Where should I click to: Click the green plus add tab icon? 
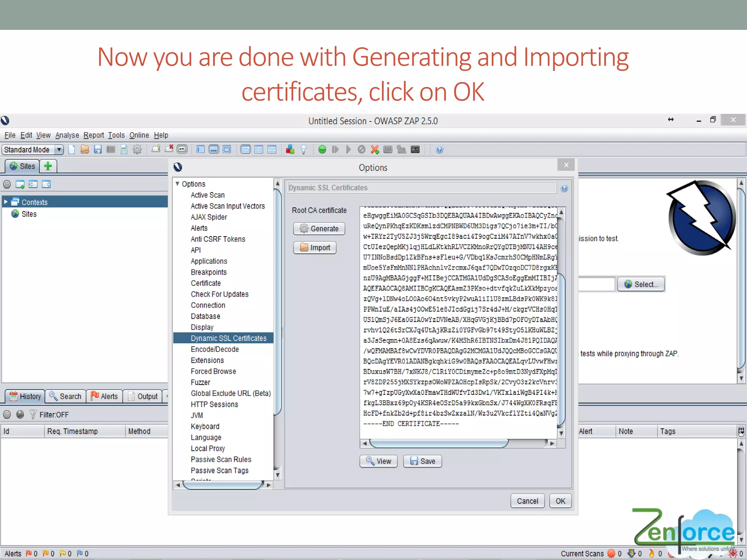pyautogui.click(x=48, y=166)
